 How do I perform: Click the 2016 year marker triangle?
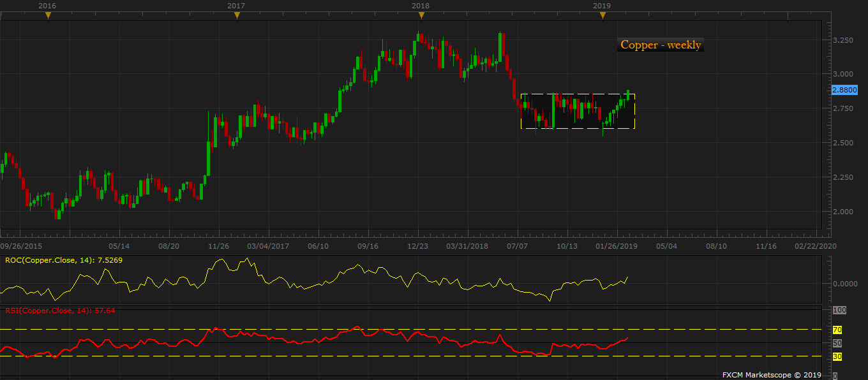(48, 15)
